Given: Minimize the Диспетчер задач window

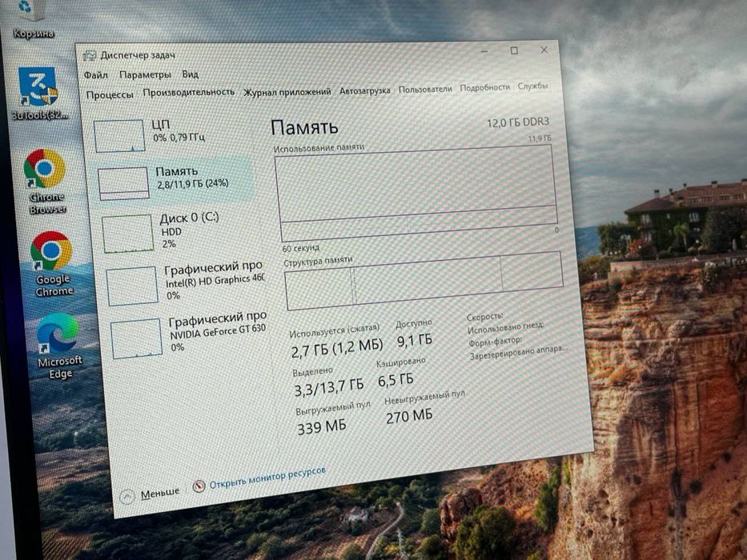Looking at the screenshot, I should pyautogui.click(x=484, y=51).
